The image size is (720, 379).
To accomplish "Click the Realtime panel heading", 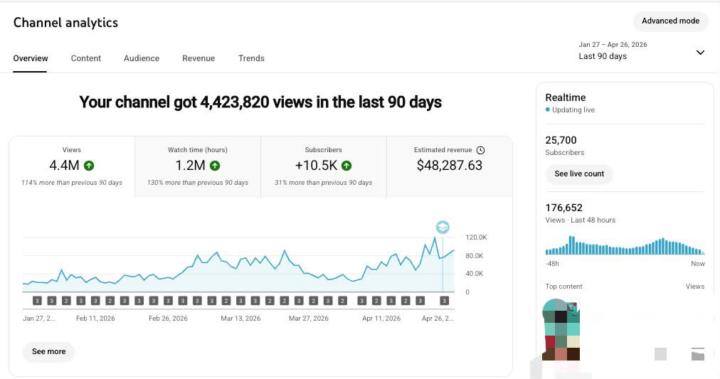I will coord(565,97).
